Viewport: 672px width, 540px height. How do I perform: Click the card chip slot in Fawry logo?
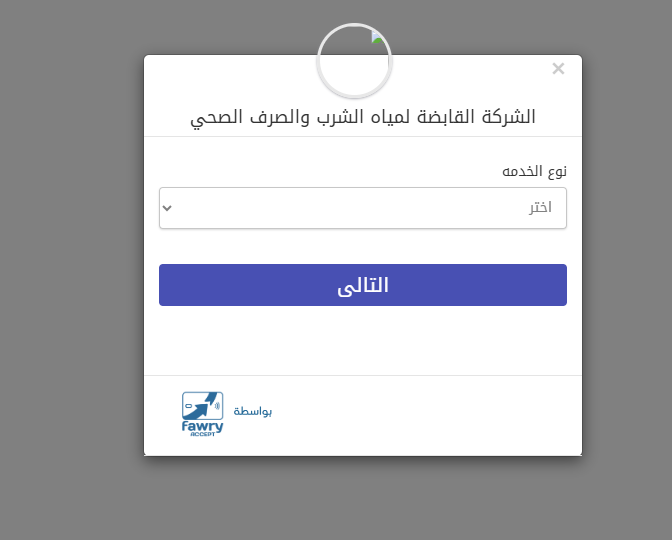pos(190,408)
